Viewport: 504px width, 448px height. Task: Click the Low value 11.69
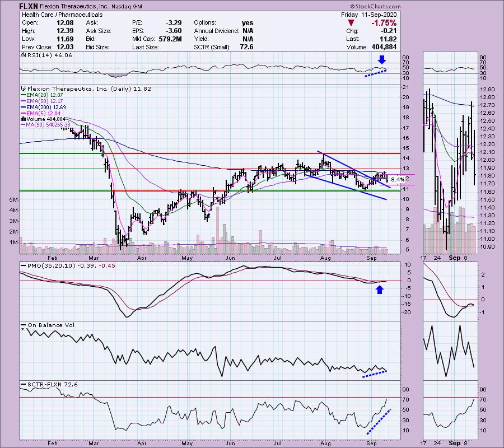click(x=66, y=39)
